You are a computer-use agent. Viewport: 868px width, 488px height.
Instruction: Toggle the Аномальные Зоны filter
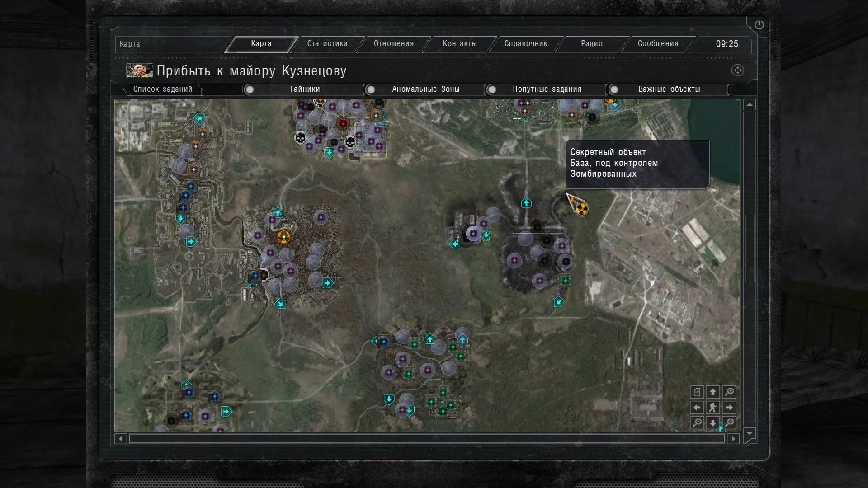click(x=371, y=89)
